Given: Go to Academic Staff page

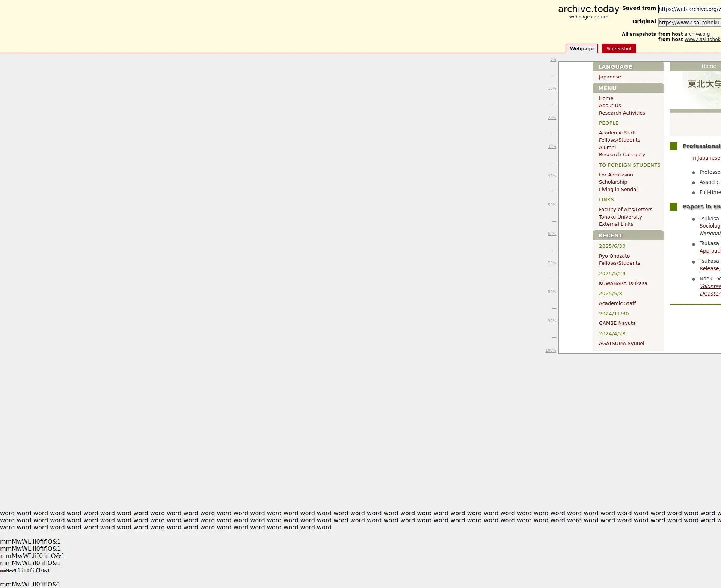Looking at the screenshot, I should pyautogui.click(x=617, y=133).
